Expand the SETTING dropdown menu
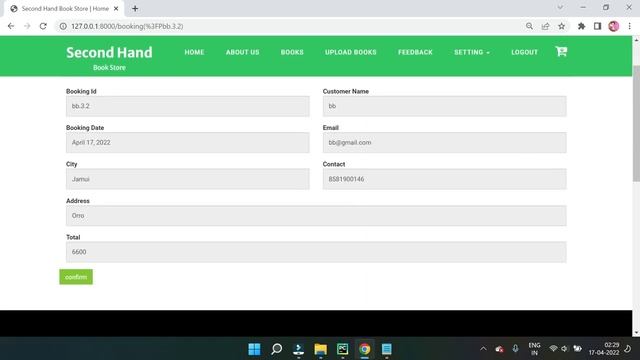The height and width of the screenshot is (360, 640). (472, 52)
